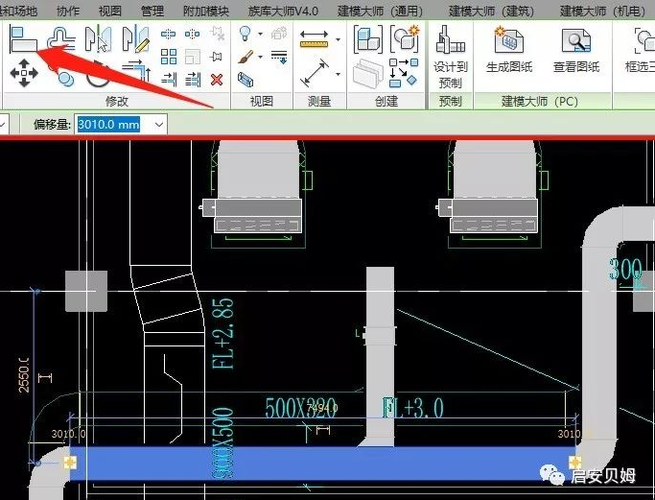Click Mirror - Pick Axis icon
This screenshot has width=655, height=500.
tap(98, 39)
